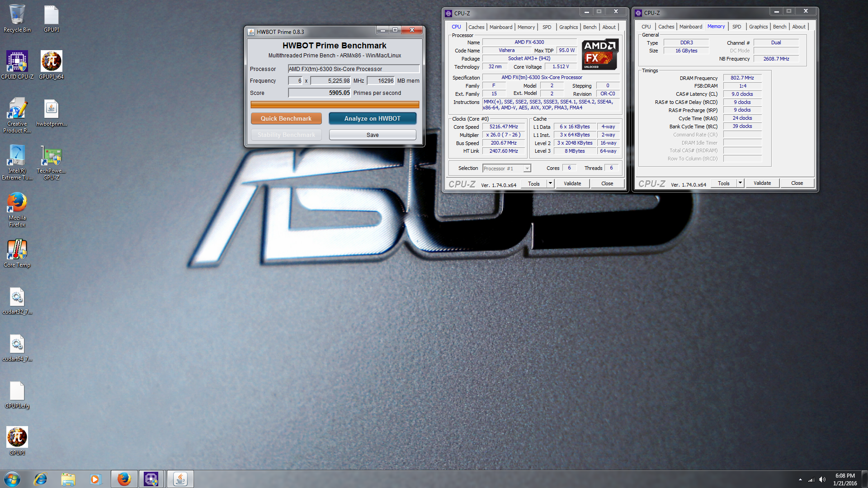Open Creative Product Registration shortcut
Viewport: 868px width, 488px height.
(17, 115)
